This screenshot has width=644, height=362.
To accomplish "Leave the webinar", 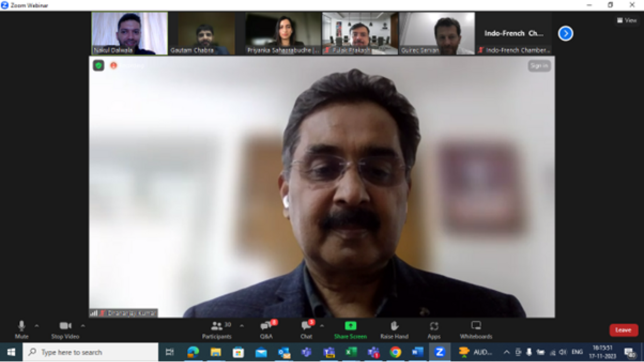I will pos(623,330).
